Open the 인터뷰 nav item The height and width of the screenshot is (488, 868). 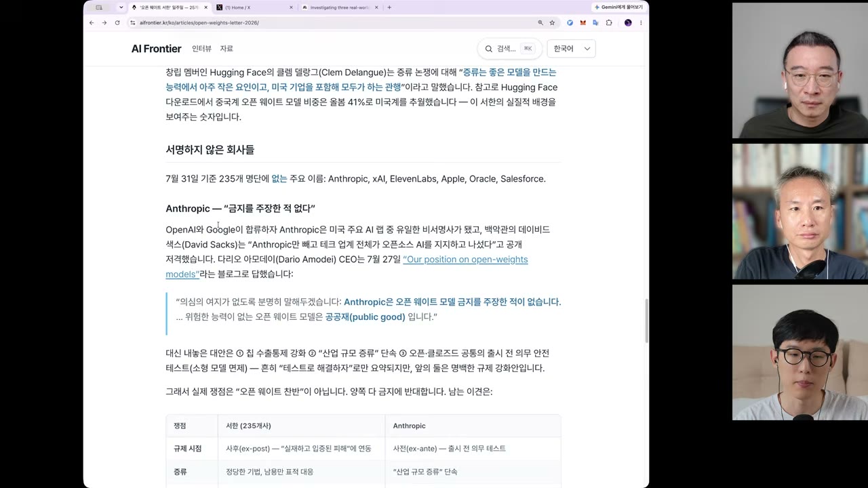(201, 49)
